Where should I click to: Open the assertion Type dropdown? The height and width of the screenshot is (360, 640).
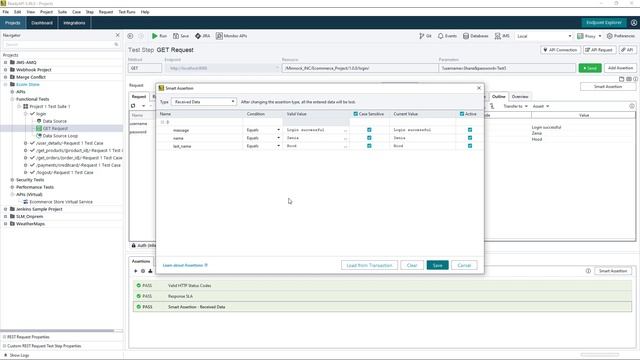[x=204, y=102]
